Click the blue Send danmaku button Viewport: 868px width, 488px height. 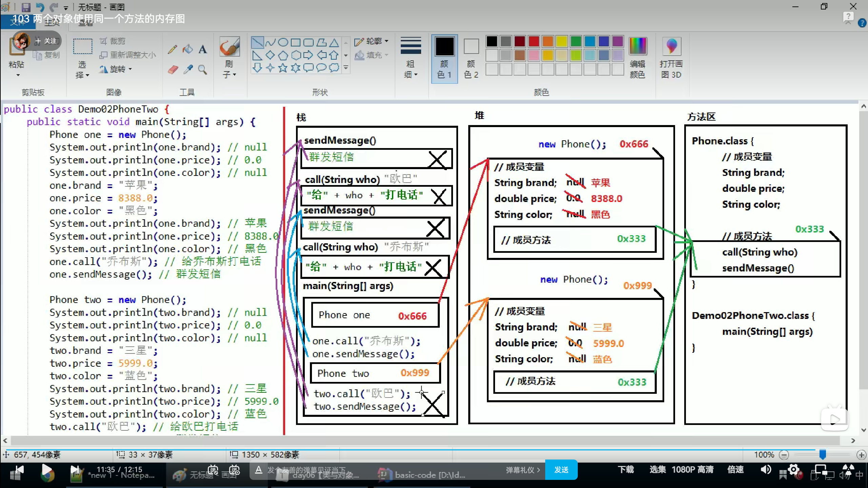tap(561, 470)
